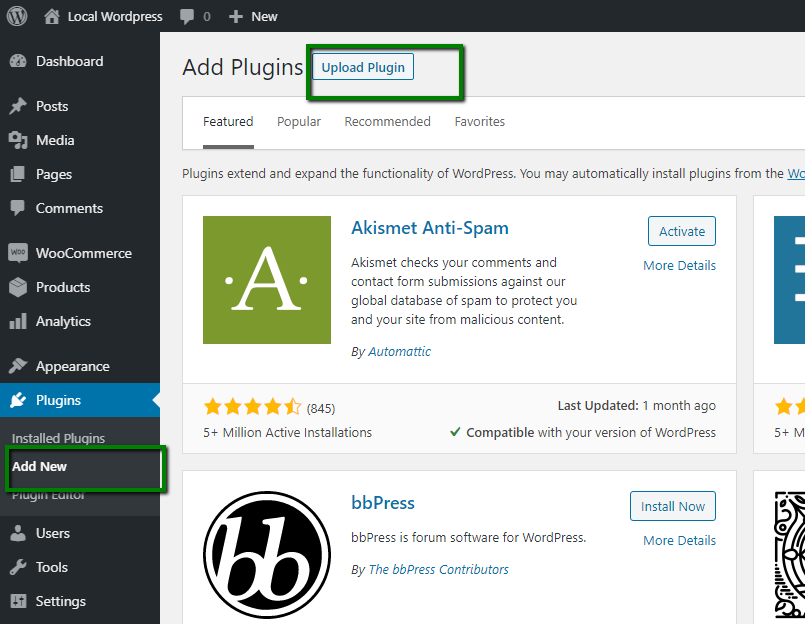This screenshot has width=805, height=624.
Task: Click the '5+ Million Active Installations' text
Action: point(288,433)
